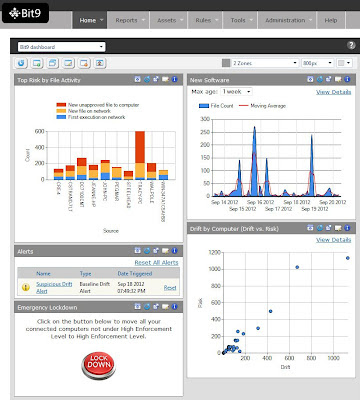Click View Details in Drift by Computer panel
The image size is (360, 400).
333,240
